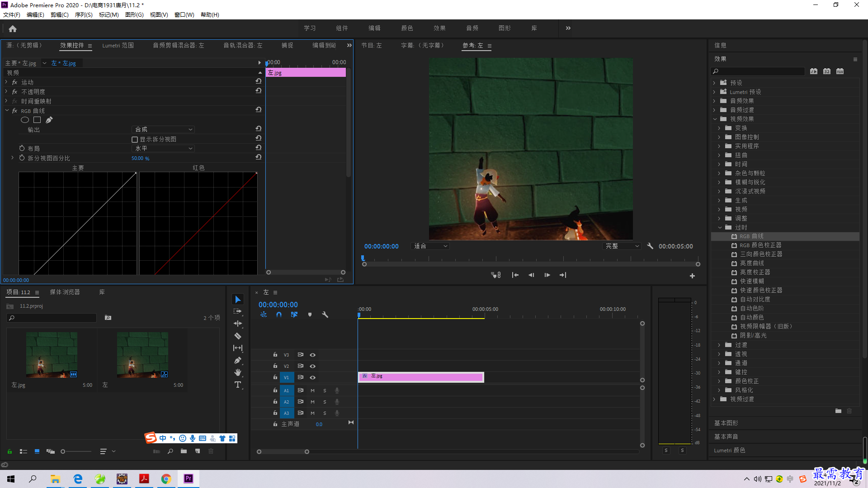Click effects panel search field
The height and width of the screenshot is (488, 868).
[757, 71]
